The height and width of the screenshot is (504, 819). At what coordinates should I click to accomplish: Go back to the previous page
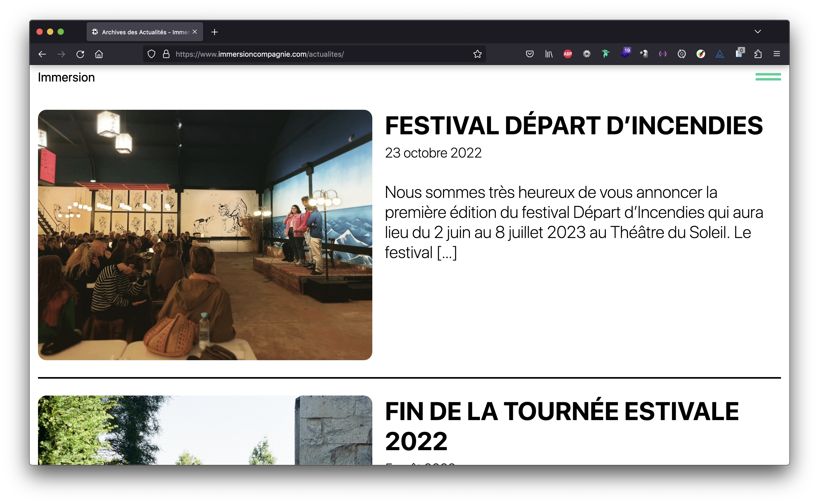(x=42, y=54)
